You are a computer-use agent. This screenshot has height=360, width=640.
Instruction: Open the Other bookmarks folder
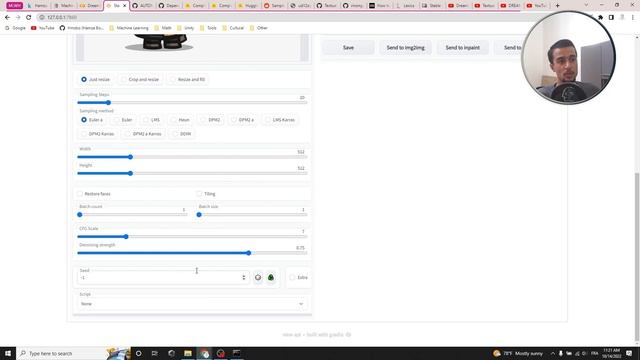point(259,28)
